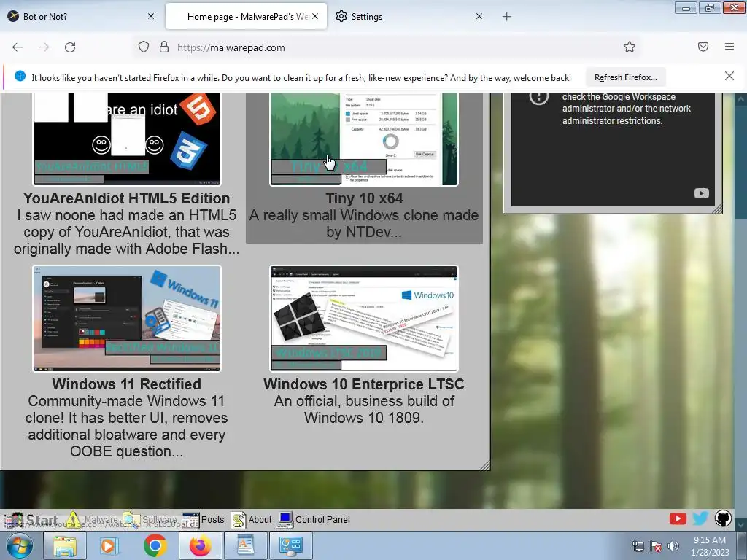747x560 pixels.
Task: Click the clock showing 9:15 AM
Action: [x=710, y=546]
